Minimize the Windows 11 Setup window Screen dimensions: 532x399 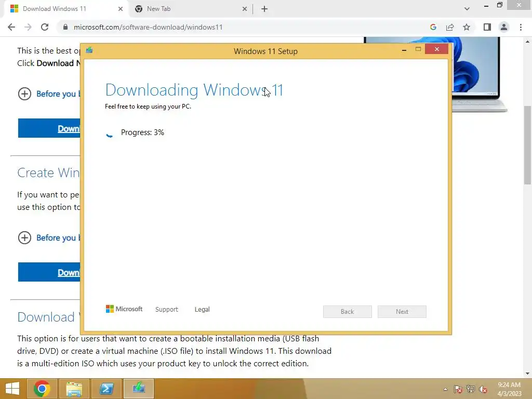click(404, 50)
